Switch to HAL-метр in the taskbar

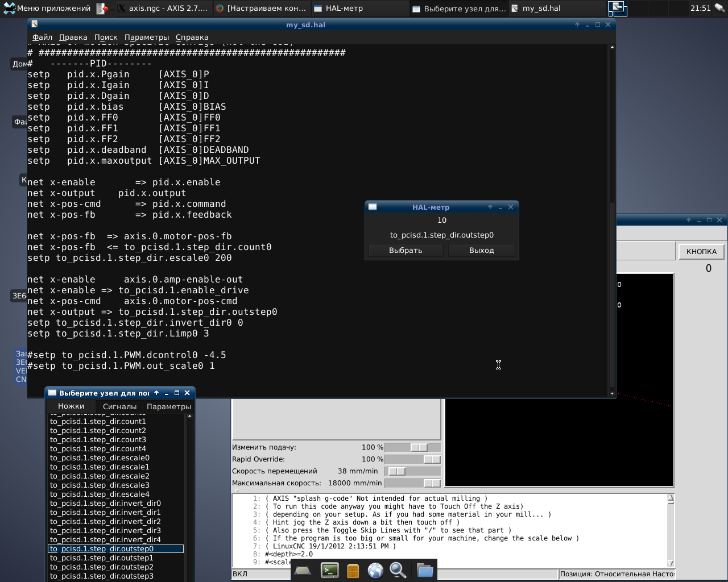tap(359, 8)
